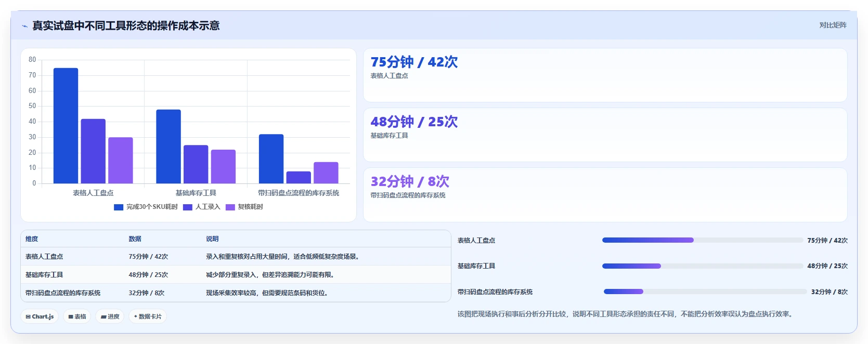Click the 32分钟 / 8次 value after the progress bar

pyautogui.click(x=830, y=292)
